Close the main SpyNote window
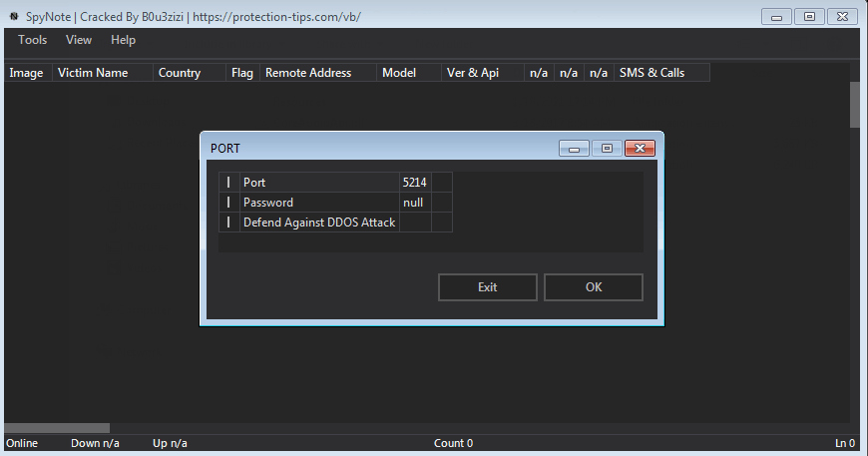Viewport: 868px width, 456px height. 842,17
